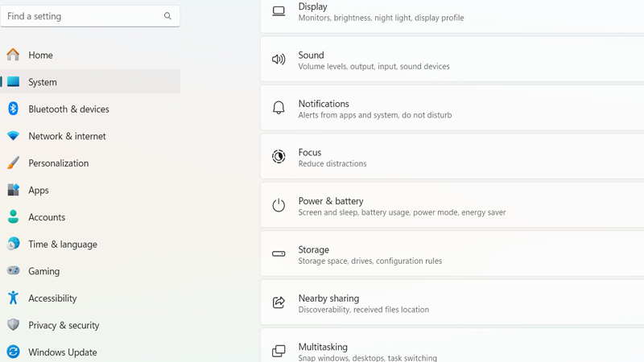Click the Time & language globe clock icon

(x=13, y=244)
